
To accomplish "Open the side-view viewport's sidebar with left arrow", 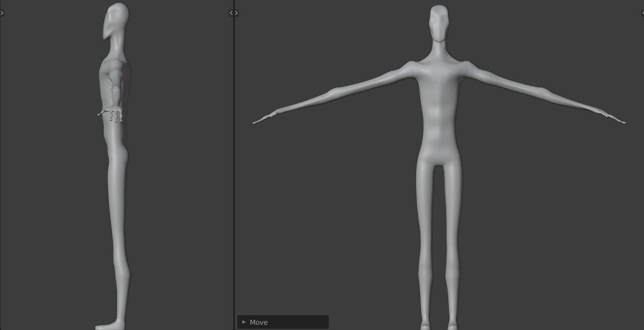I will [231, 13].
